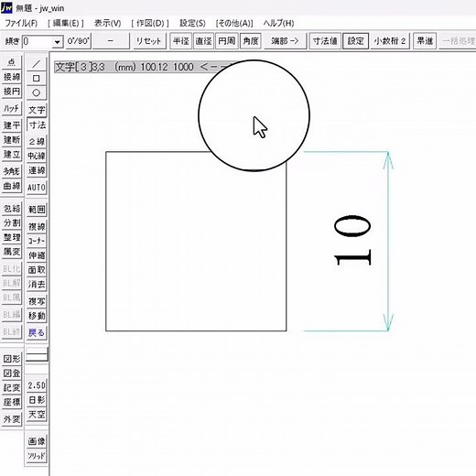The width and height of the screenshot is (476, 476).
Task: Open the line attribute bar below 戻る
Action: [37, 355]
